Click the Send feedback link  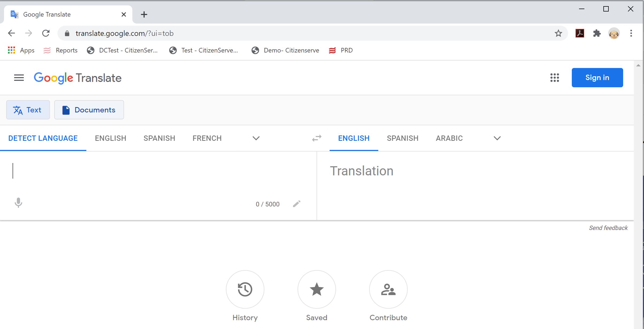click(x=608, y=228)
